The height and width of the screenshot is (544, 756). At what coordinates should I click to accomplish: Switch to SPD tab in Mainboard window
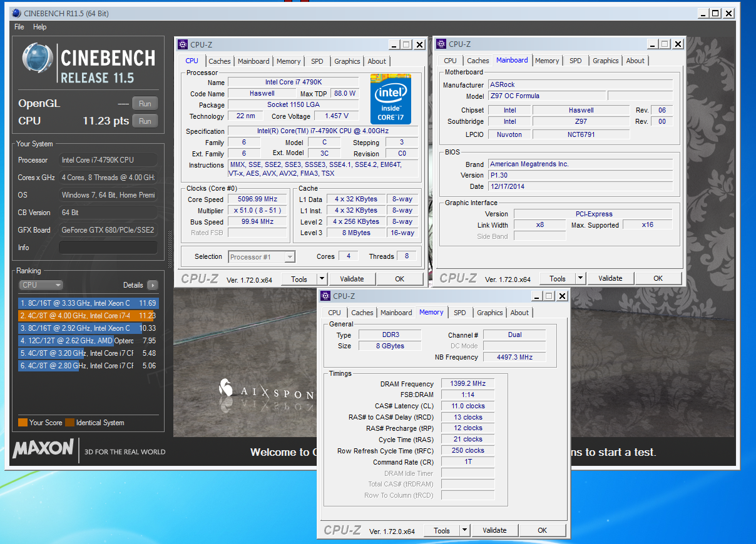tap(576, 61)
